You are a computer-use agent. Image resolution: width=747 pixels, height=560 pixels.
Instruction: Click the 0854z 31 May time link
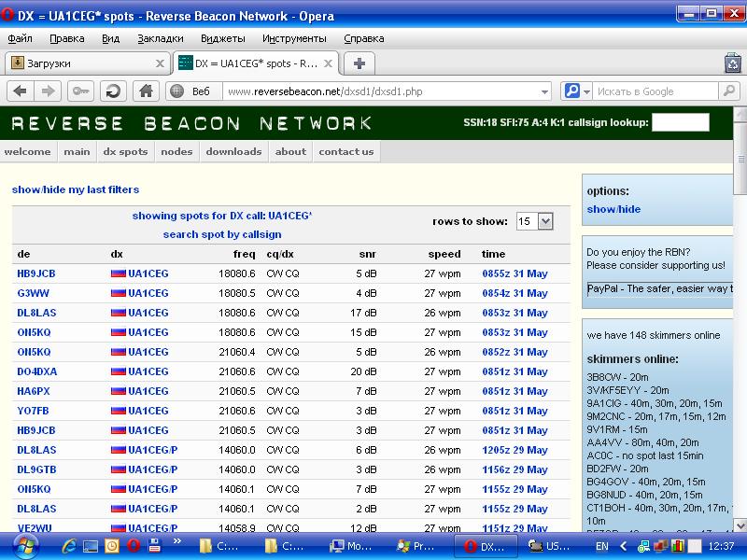[515, 293]
